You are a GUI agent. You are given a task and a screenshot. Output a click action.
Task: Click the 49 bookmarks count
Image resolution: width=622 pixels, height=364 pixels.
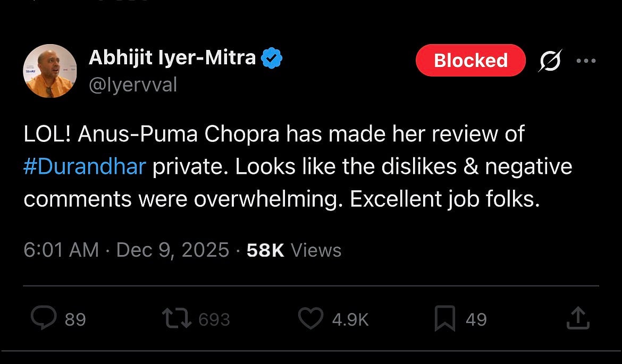coord(476,319)
